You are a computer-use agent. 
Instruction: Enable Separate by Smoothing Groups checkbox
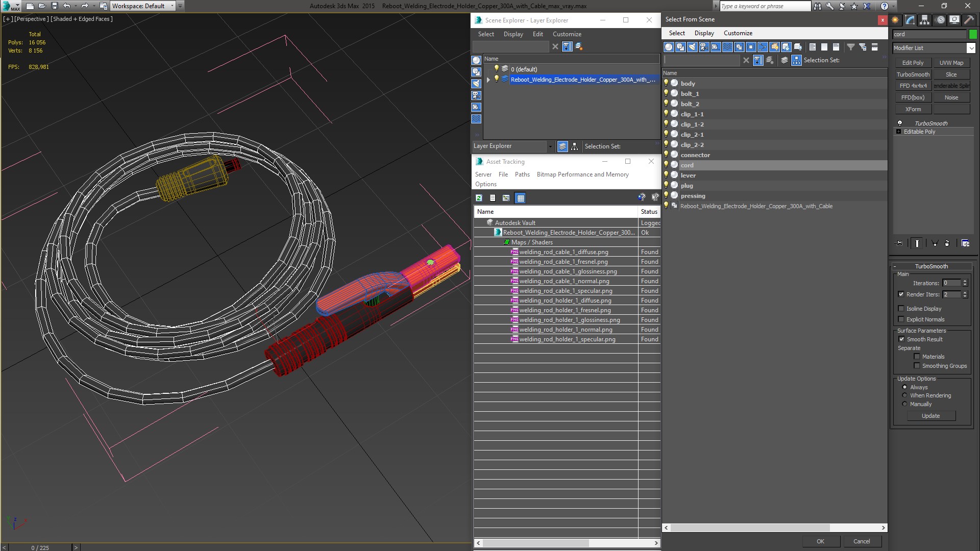[917, 366]
